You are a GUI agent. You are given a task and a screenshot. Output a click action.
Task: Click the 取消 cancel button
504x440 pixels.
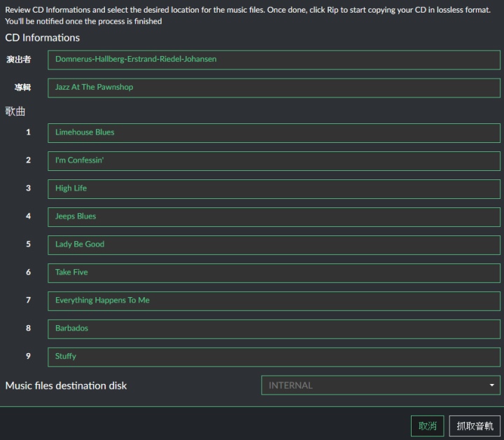pyautogui.click(x=427, y=426)
